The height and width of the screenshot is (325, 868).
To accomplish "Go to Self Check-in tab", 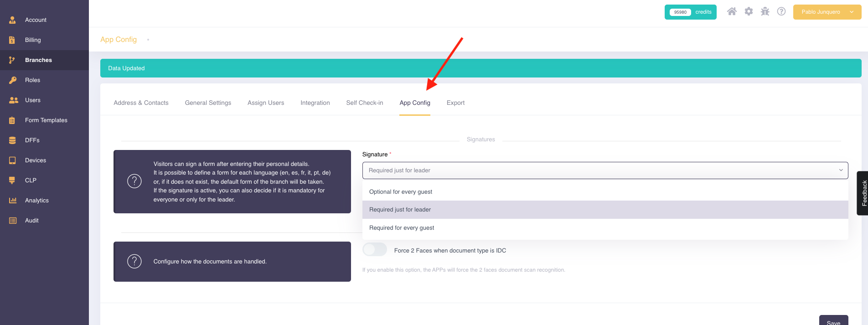I will click(x=365, y=103).
